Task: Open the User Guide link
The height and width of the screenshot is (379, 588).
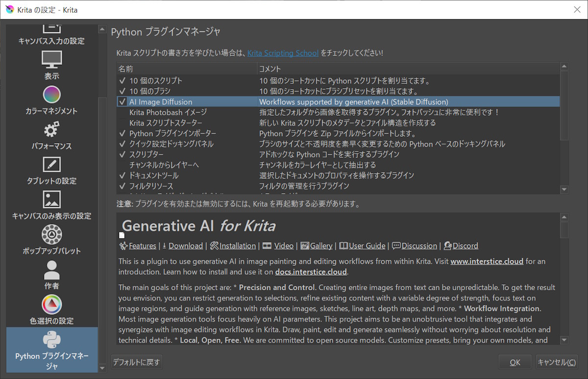Action: click(367, 246)
